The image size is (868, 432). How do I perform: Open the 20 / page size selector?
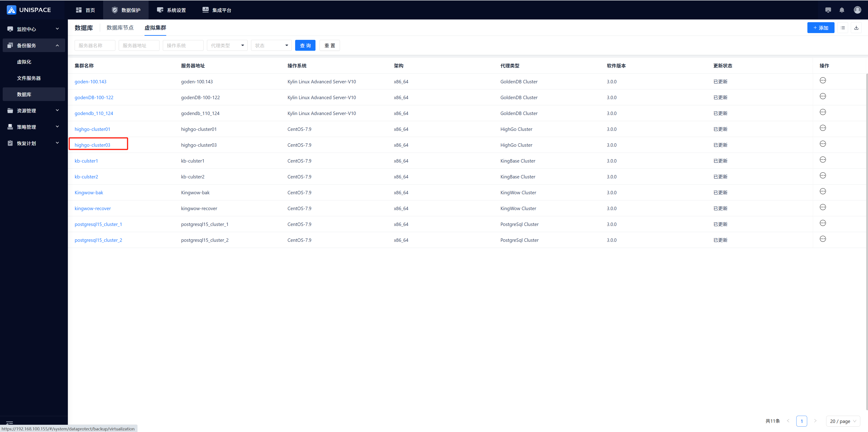click(x=843, y=421)
